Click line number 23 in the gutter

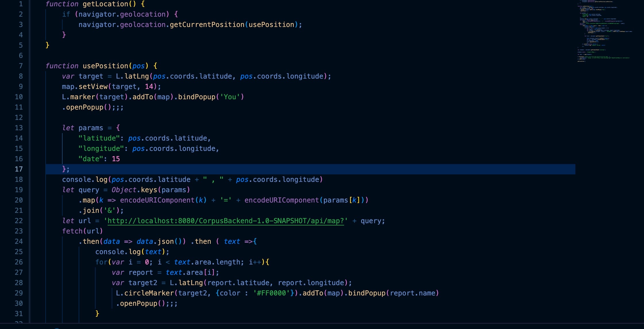point(19,231)
